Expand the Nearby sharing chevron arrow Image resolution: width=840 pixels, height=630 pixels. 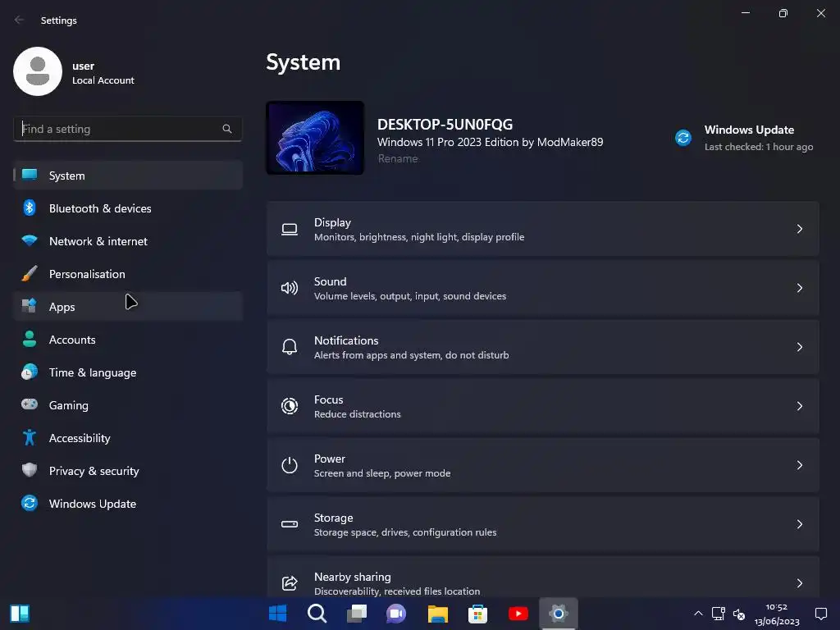point(799,583)
